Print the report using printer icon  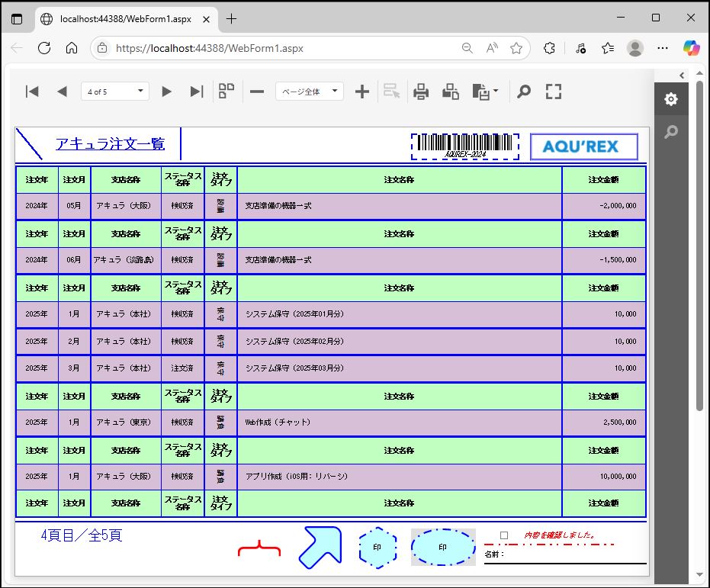[421, 92]
